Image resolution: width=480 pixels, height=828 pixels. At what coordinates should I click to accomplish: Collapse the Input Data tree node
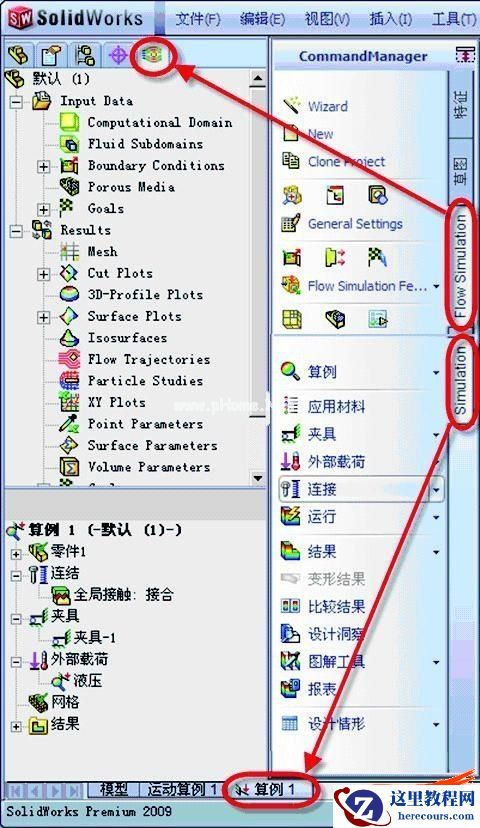tap(16, 101)
